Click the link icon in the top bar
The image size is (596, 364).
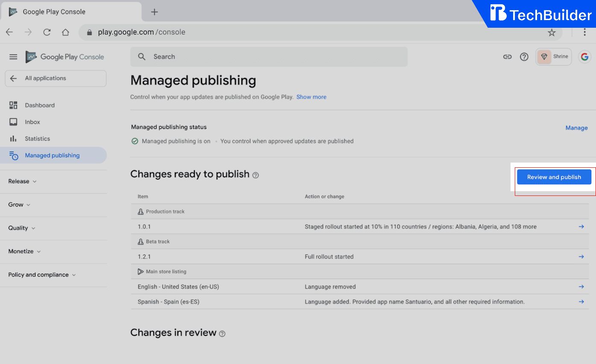pos(507,56)
